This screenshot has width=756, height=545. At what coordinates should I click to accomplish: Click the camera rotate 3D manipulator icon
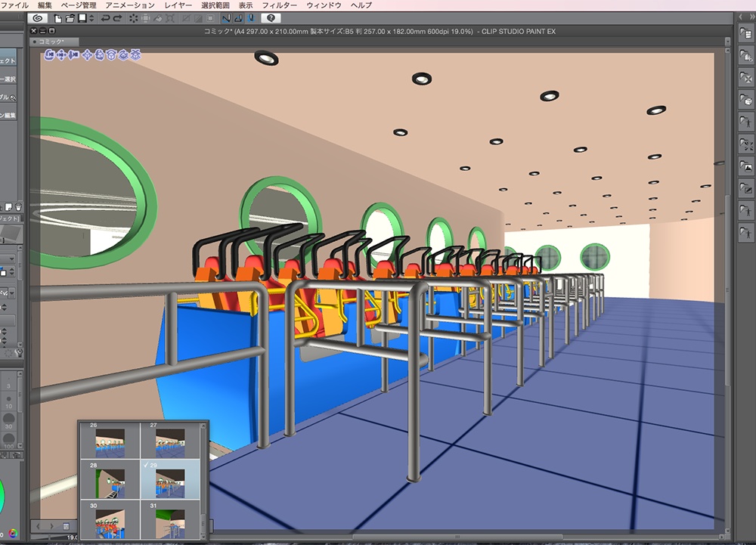[x=50, y=55]
